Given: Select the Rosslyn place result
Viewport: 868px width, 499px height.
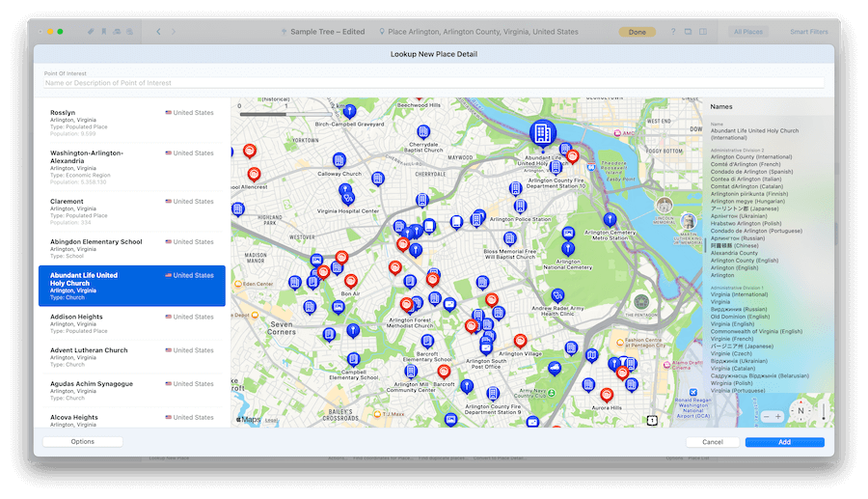Looking at the screenshot, I should [x=132, y=123].
